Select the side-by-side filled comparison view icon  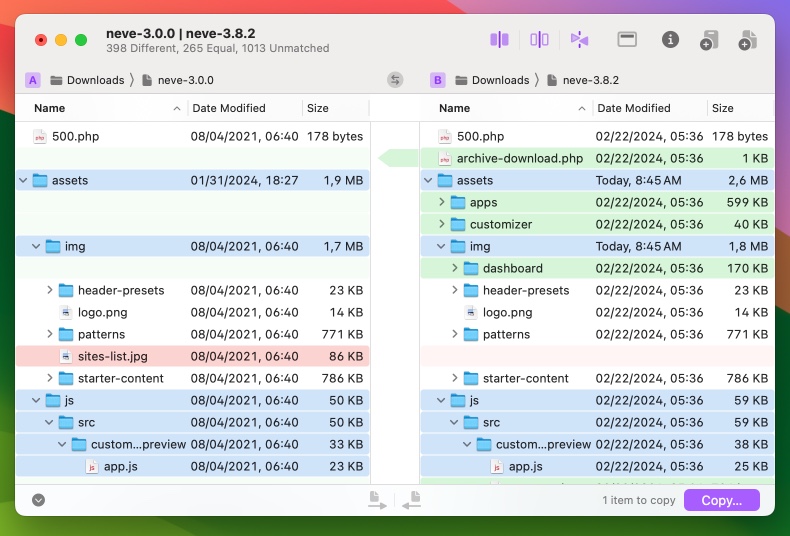[x=499, y=39]
